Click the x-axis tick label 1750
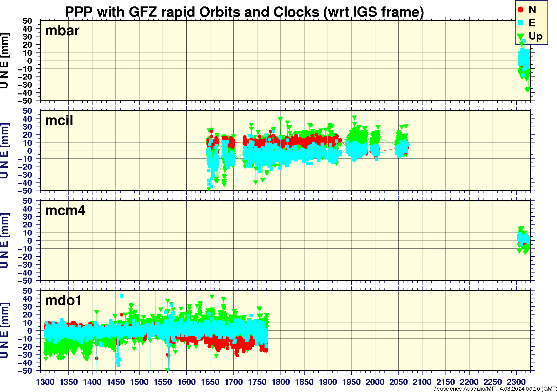The image size is (557, 392). [x=257, y=382]
